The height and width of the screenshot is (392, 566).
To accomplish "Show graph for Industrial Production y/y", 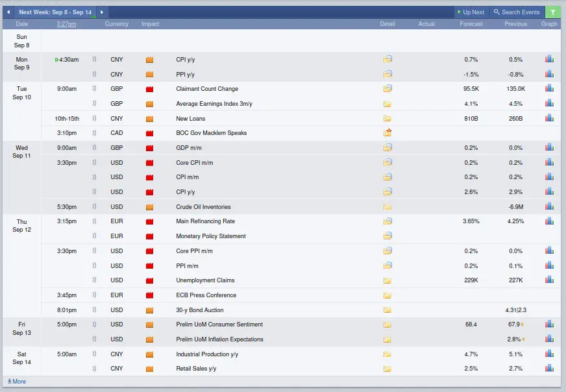I will [x=549, y=353].
